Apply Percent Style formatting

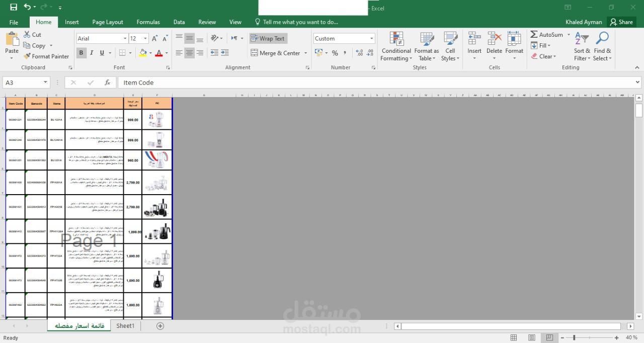point(335,52)
